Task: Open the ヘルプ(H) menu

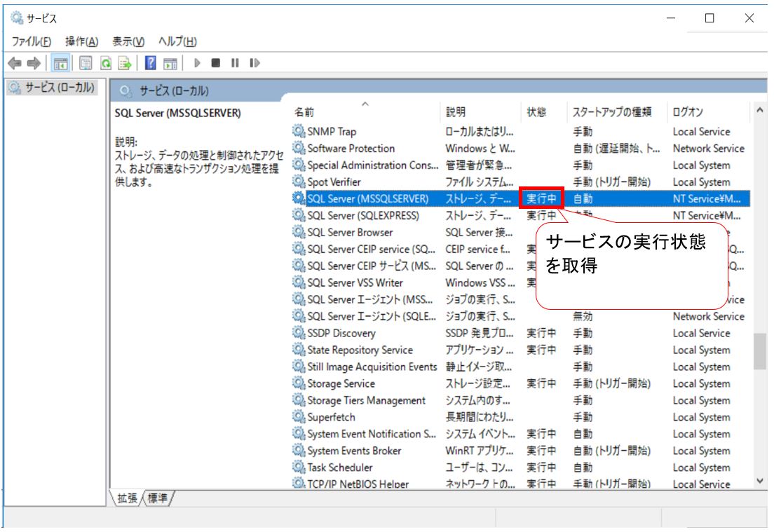Action: (177, 41)
